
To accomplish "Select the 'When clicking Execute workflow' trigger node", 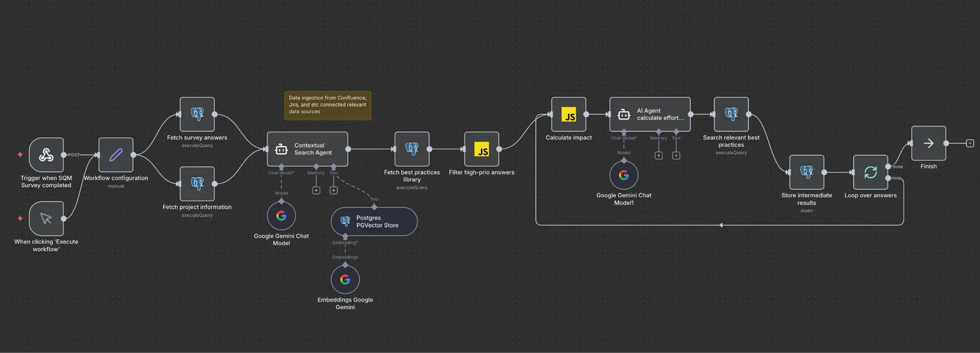I will (x=46, y=218).
